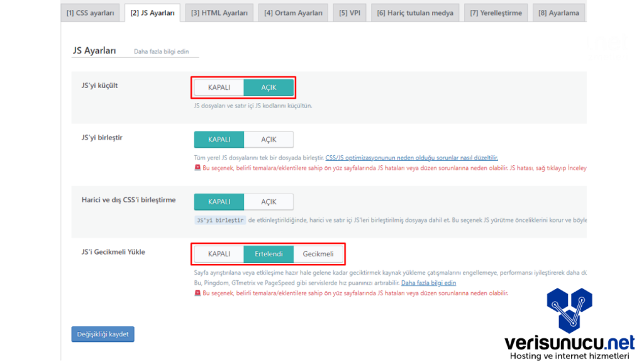Image resolution: width=644 pixels, height=362 pixels.
Task: Set JS'i Gecikmeli Yükle to KAPALI
Action: pos(219,254)
